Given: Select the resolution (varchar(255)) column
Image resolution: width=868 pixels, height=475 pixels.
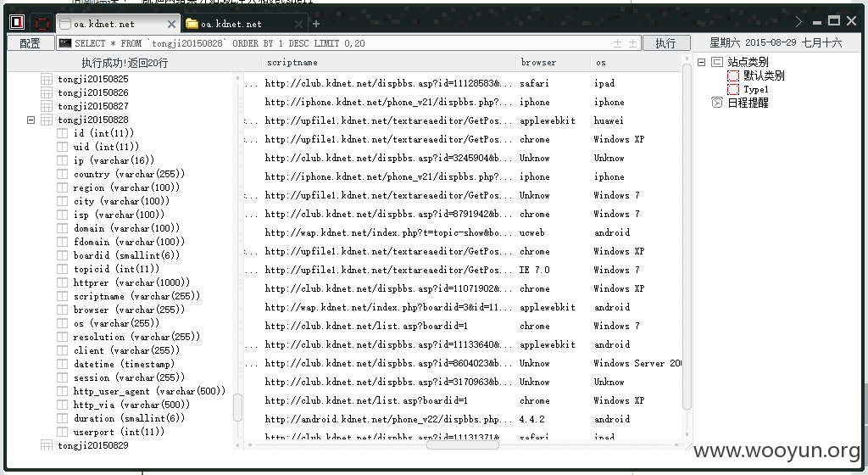Looking at the screenshot, I should 136,337.
